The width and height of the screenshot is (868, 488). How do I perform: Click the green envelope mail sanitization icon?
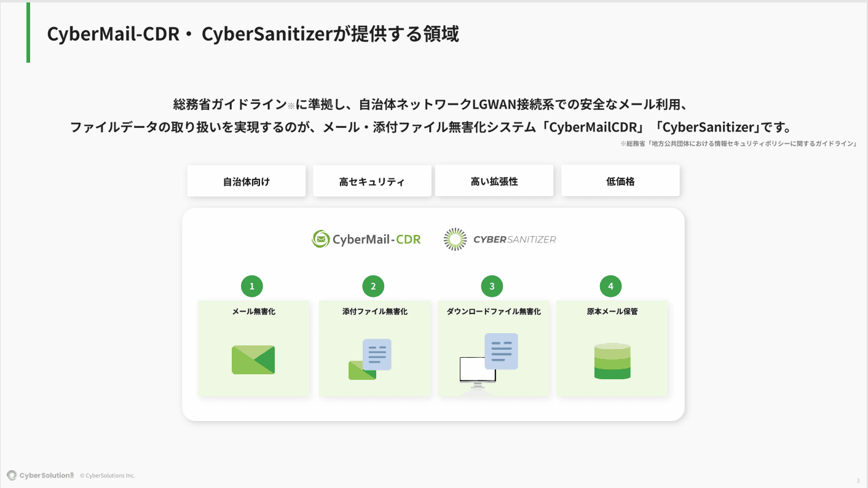[x=253, y=360]
